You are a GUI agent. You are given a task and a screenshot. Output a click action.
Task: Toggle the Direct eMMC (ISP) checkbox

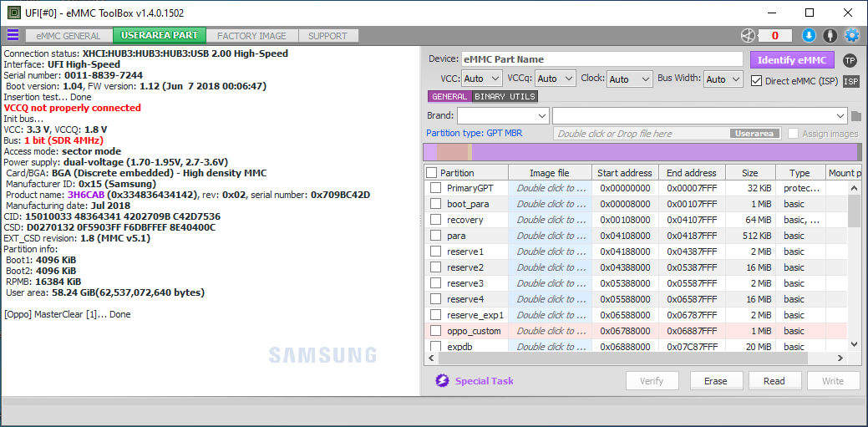pos(756,81)
